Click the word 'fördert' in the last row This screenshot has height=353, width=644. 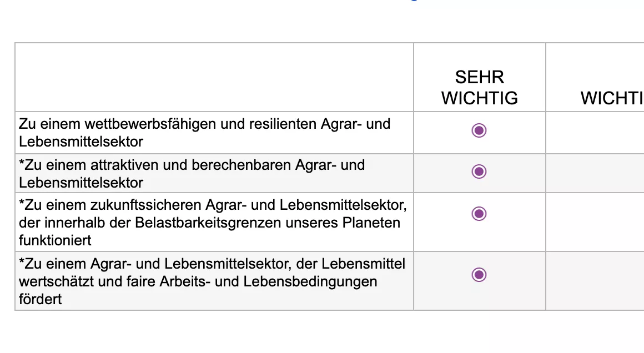tap(40, 299)
